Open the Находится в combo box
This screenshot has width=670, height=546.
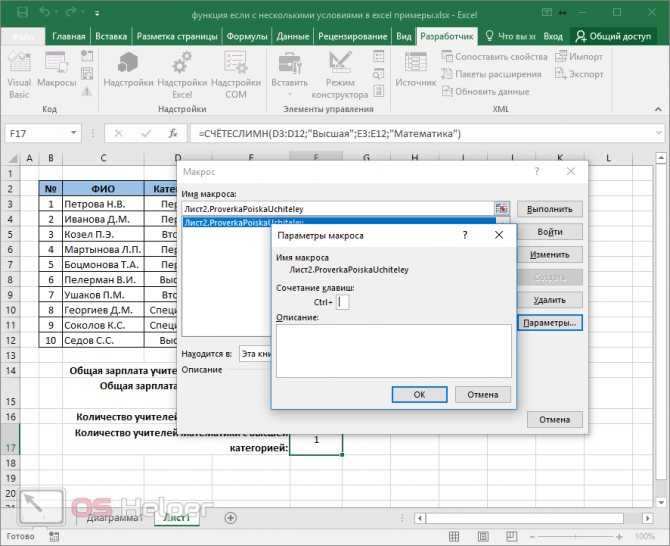[x=255, y=354]
